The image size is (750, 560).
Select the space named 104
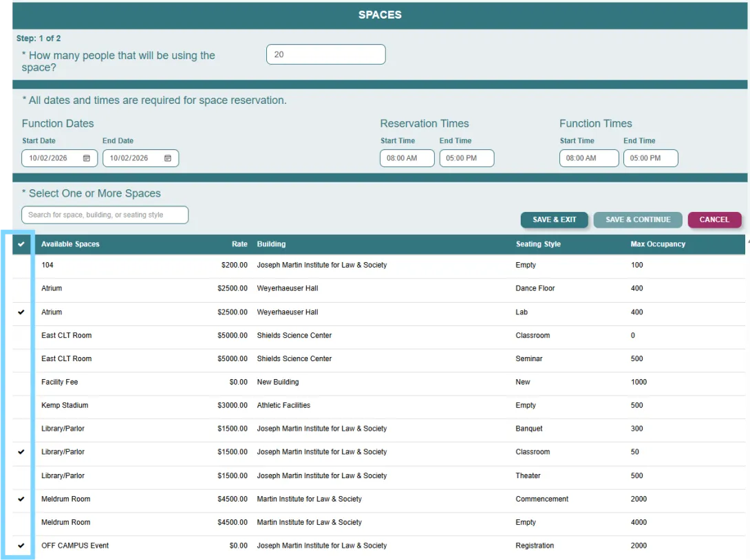[47, 265]
